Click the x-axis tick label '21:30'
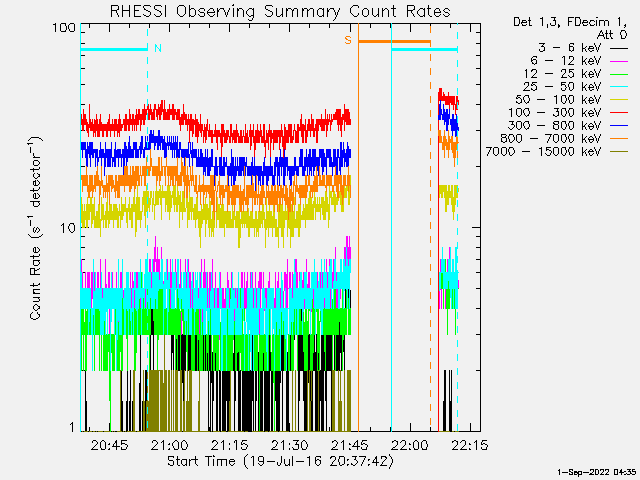Viewport: 640px width, 480px height. 289,445
